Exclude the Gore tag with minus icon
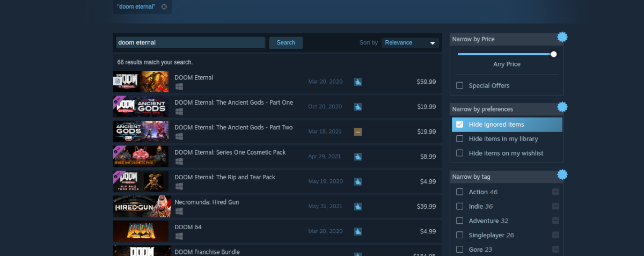Viewport: 644px width, 256px height. [555, 250]
